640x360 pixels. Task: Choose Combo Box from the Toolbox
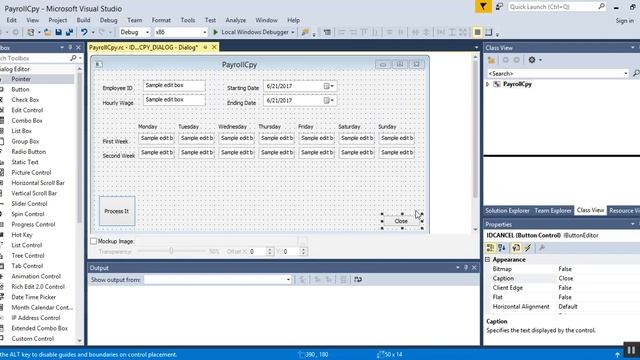27,120
